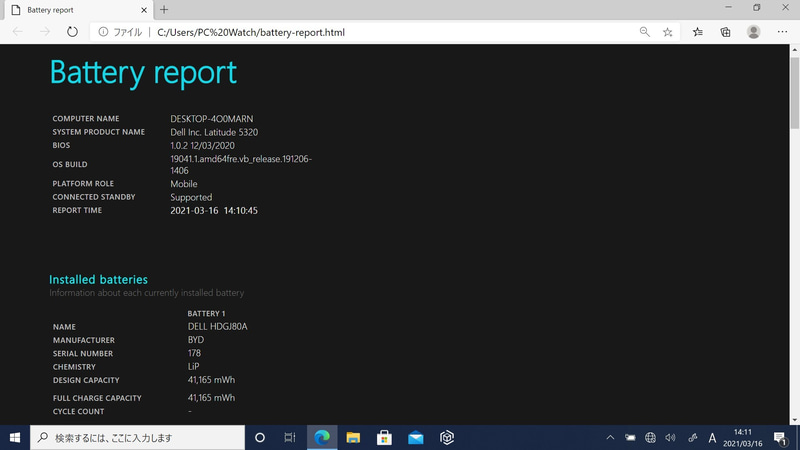Click the FULL CHARGE CAPACITY label

[x=97, y=398]
